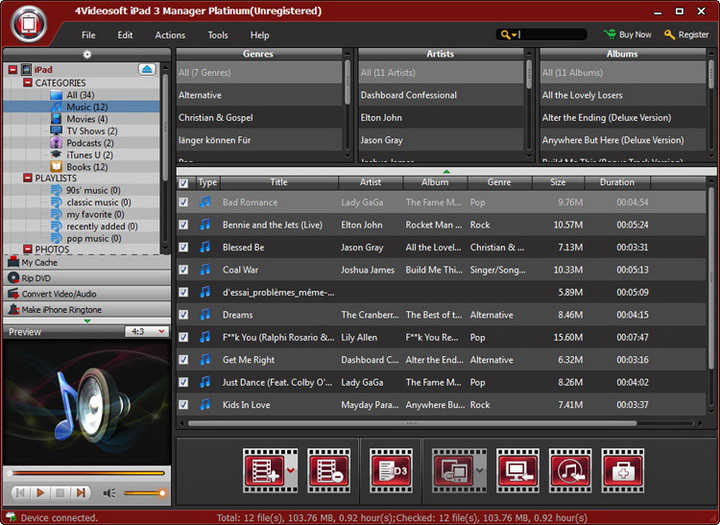Toggle the select-all header checkbox
Image resolution: width=720 pixels, height=525 pixels.
click(183, 183)
